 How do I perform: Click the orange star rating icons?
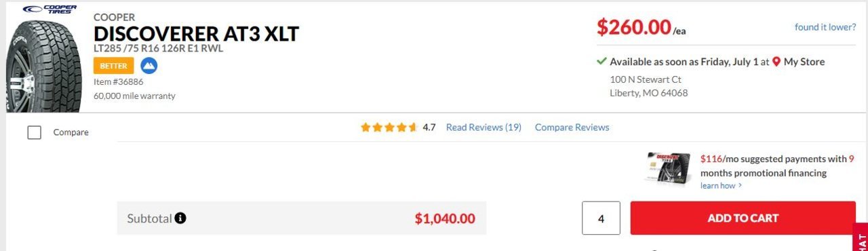coord(389,127)
